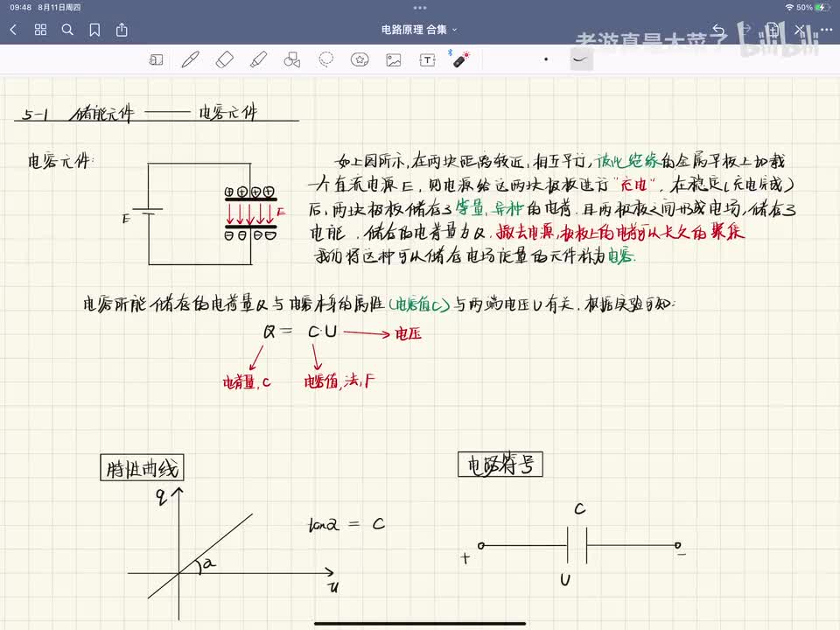Undo the last stroke
Viewport: 840px width, 630px height.
[718, 30]
